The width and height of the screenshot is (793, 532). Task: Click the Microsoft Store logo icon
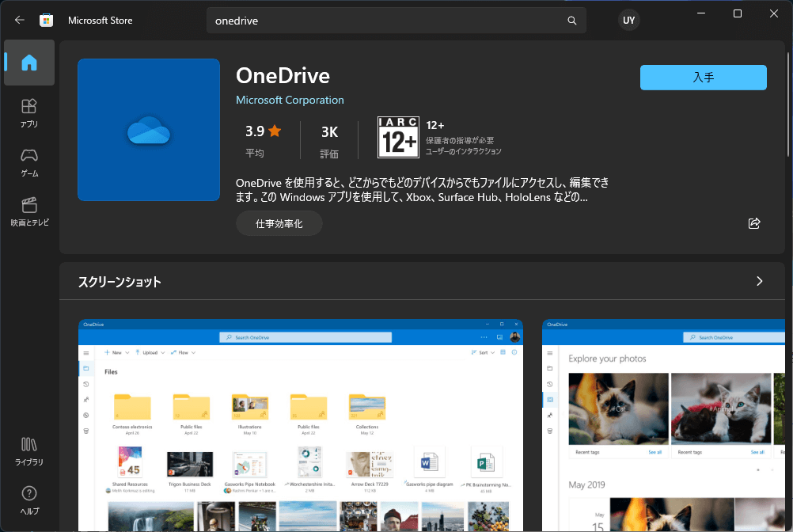(x=47, y=20)
